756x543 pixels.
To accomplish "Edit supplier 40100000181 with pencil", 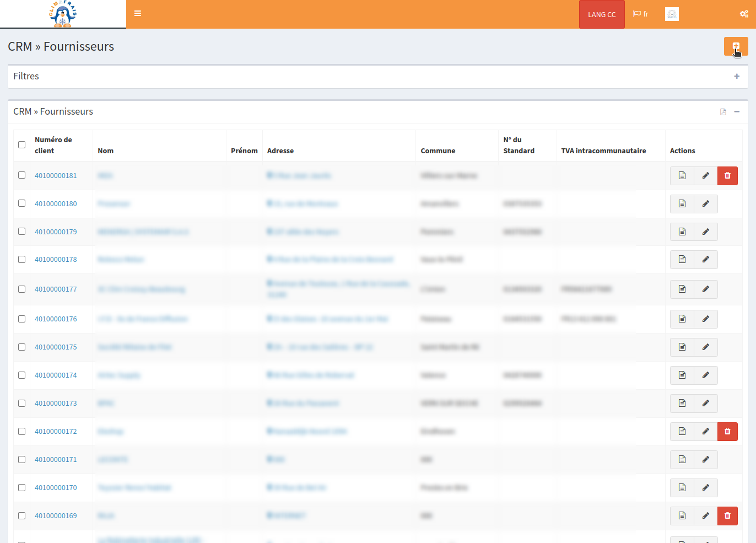I will pos(705,176).
